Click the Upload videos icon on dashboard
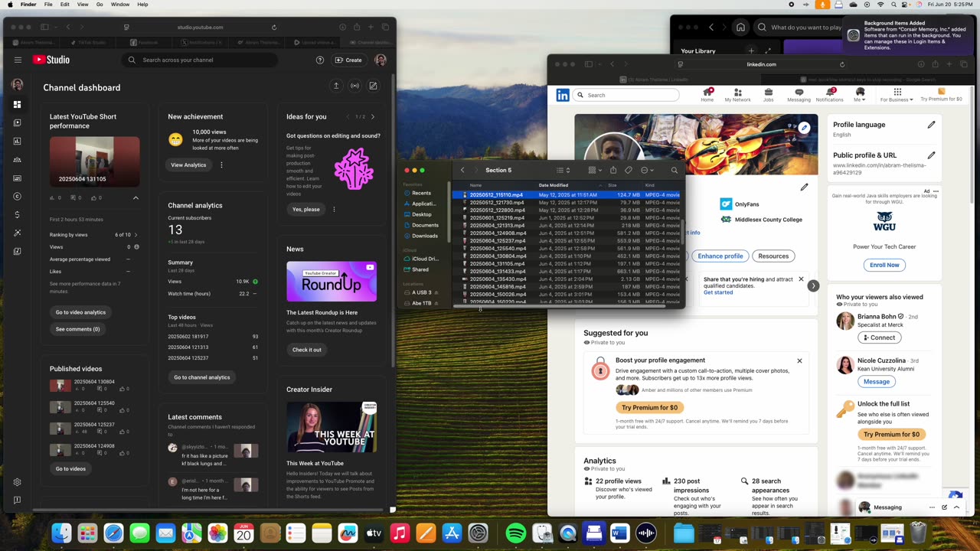 click(x=336, y=86)
